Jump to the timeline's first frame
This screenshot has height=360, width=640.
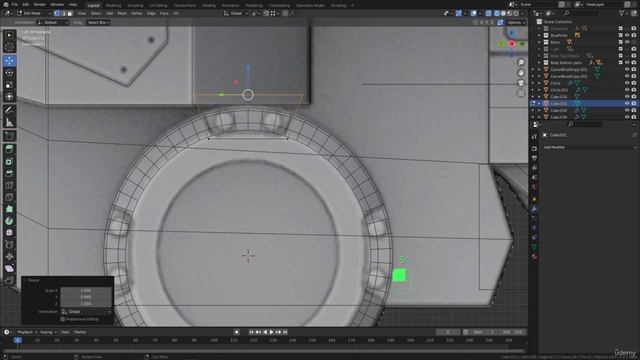(x=251, y=332)
